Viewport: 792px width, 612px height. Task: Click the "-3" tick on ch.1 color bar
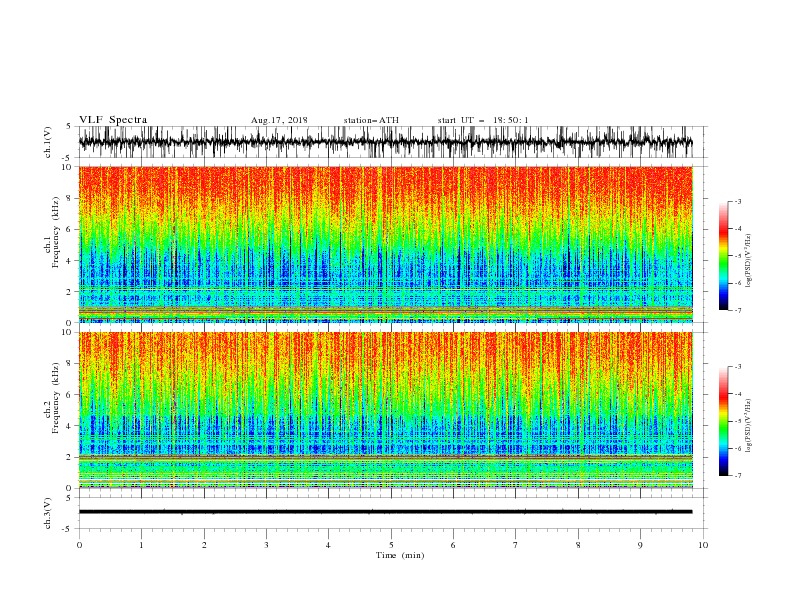click(x=738, y=201)
